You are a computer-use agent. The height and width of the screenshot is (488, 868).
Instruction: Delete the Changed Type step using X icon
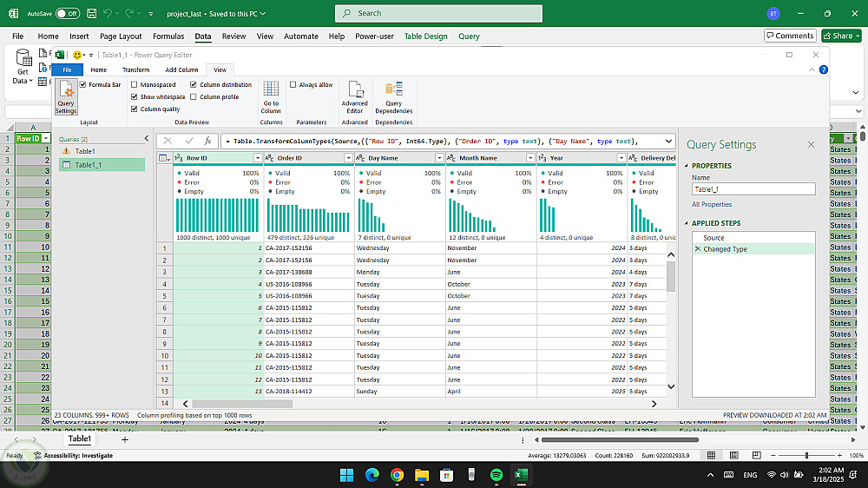[x=697, y=249]
